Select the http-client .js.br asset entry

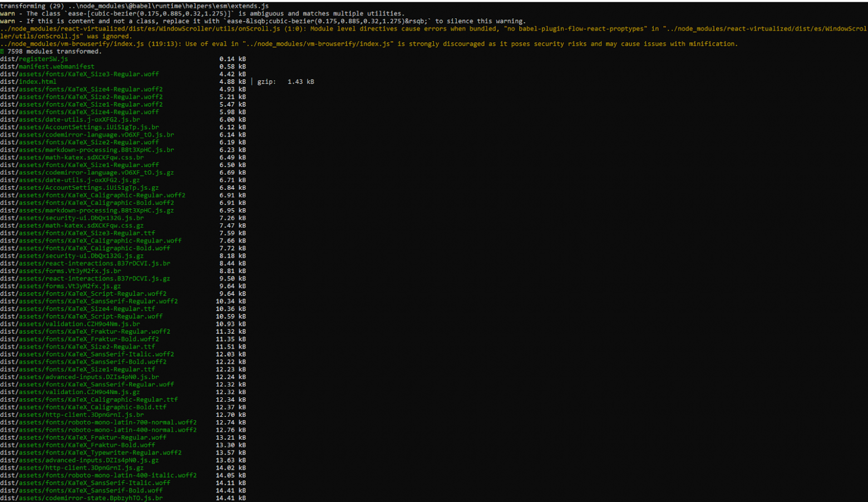coord(72,415)
